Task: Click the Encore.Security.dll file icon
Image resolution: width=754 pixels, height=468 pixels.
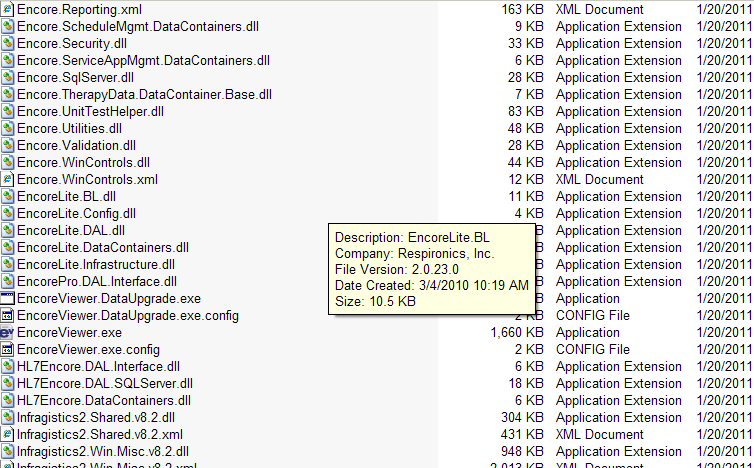Action: [x=7, y=43]
